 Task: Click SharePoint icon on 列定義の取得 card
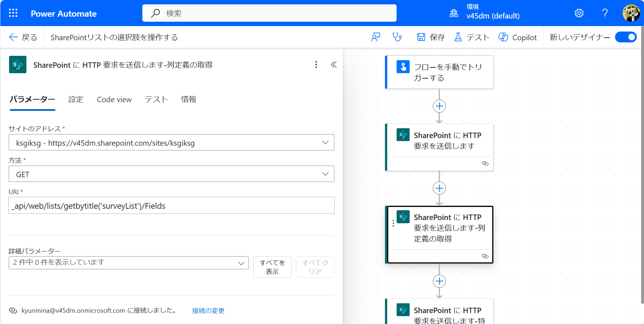coord(403,217)
